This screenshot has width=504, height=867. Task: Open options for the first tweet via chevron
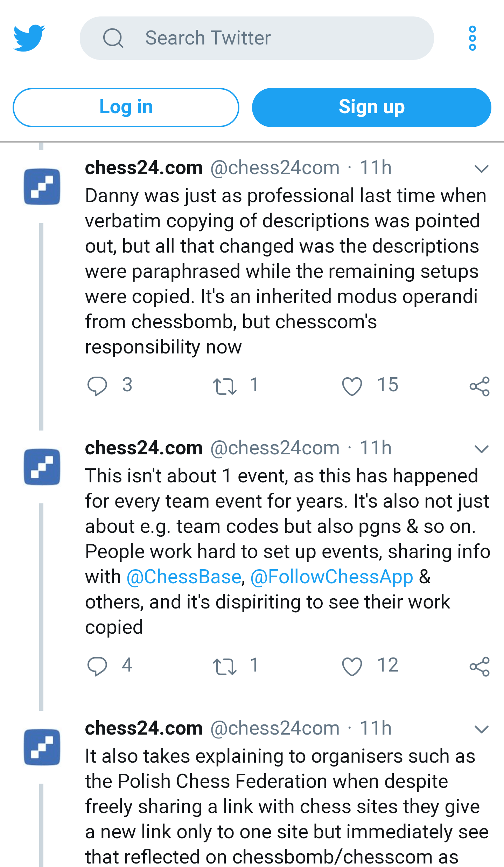pos(481,169)
